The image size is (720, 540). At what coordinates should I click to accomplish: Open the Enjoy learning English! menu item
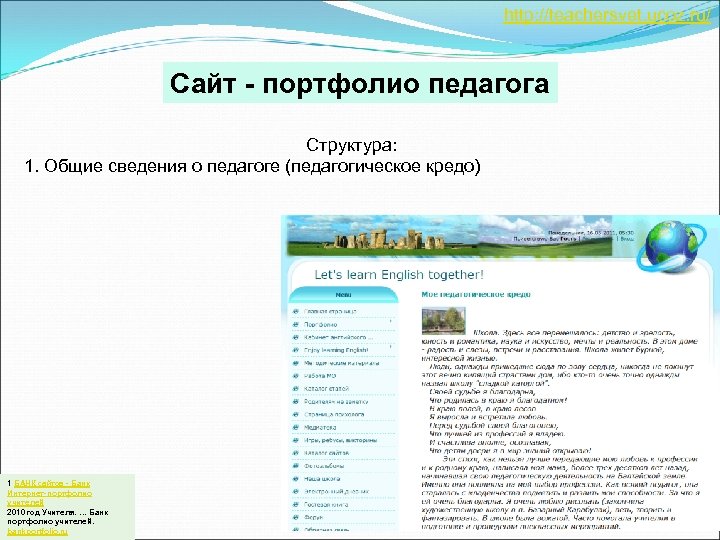[x=336, y=350]
